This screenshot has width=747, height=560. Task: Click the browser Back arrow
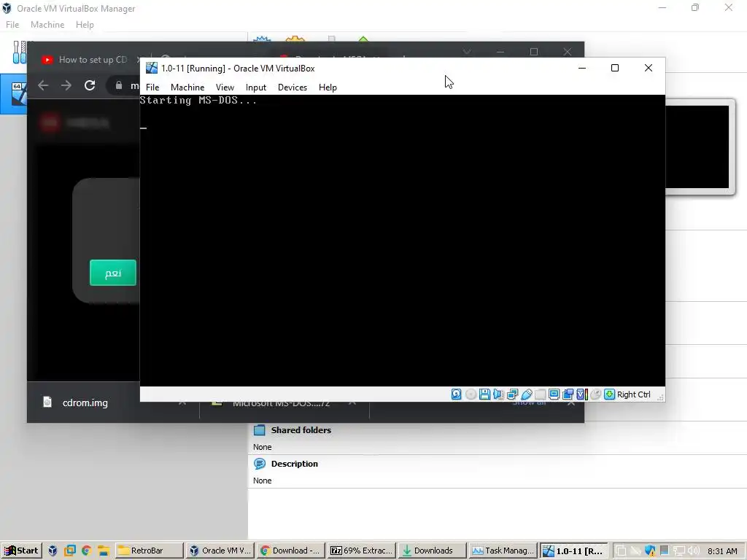coord(43,85)
